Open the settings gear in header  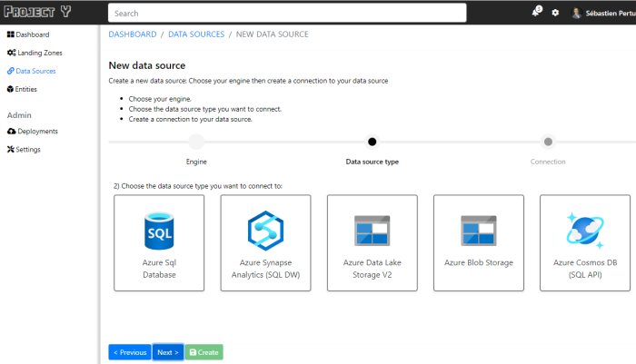(x=555, y=13)
